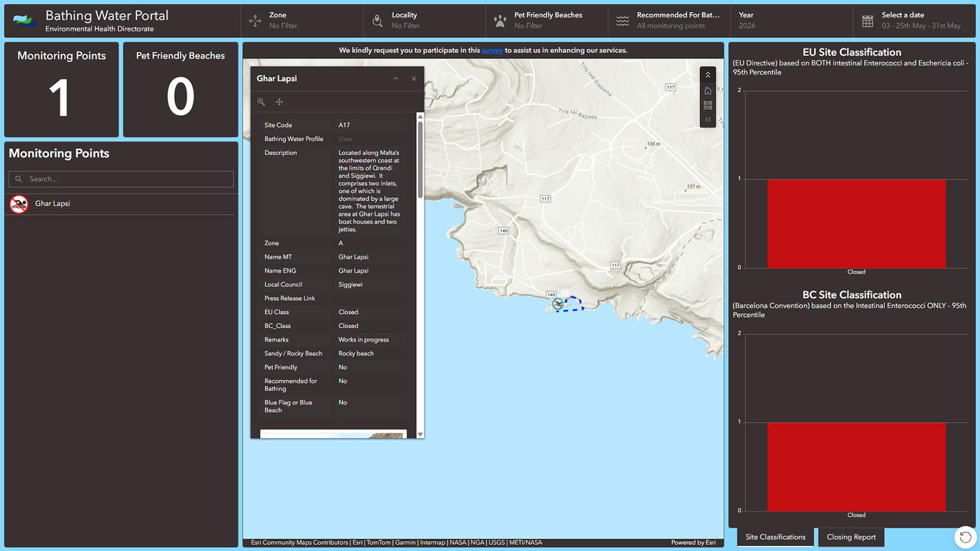This screenshot has height=551, width=980.
Task: Click the no-swimming icon beside Ghar Lapsi
Action: point(19,204)
